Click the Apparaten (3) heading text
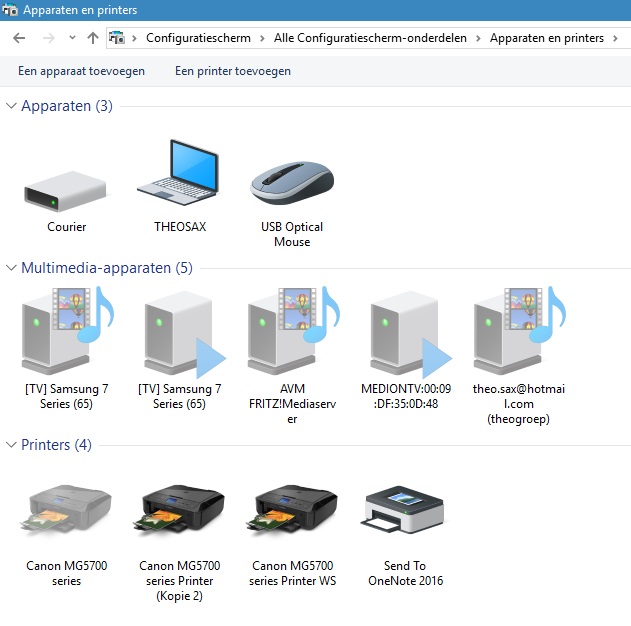The width and height of the screenshot is (631, 626). click(x=67, y=106)
